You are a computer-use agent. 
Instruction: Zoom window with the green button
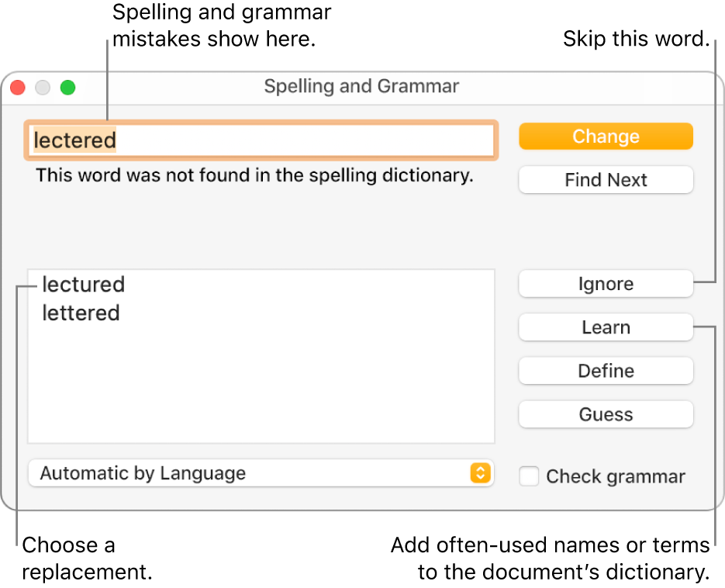(x=68, y=88)
